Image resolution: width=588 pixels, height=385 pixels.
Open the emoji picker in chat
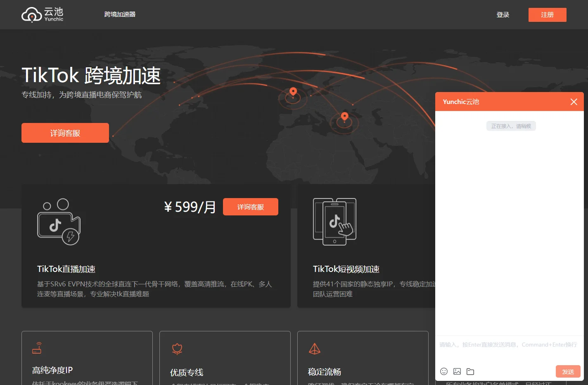pyautogui.click(x=444, y=371)
